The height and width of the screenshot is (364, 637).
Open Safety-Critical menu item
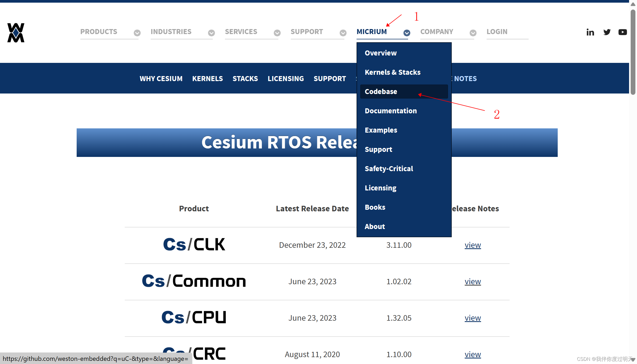coord(389,169)
